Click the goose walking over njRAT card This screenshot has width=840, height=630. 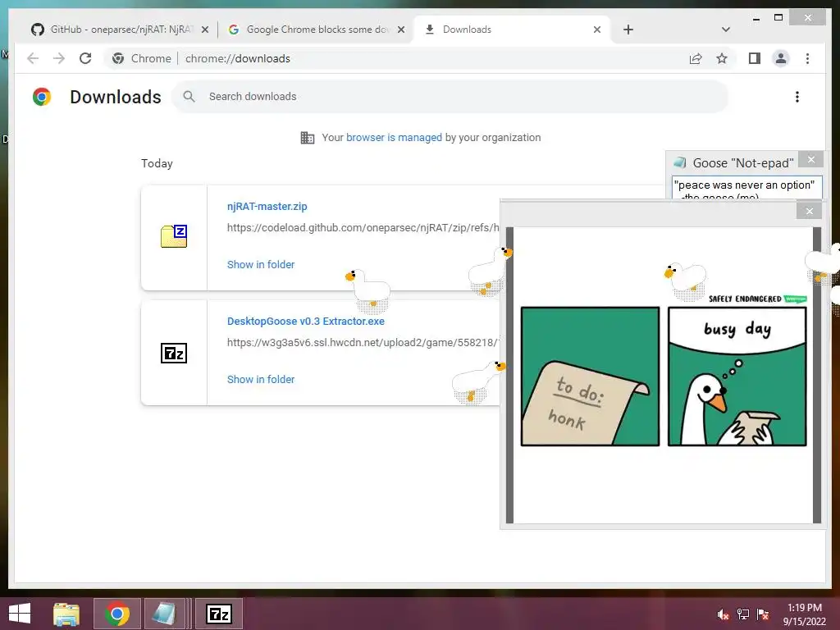(x=368, y=291)
